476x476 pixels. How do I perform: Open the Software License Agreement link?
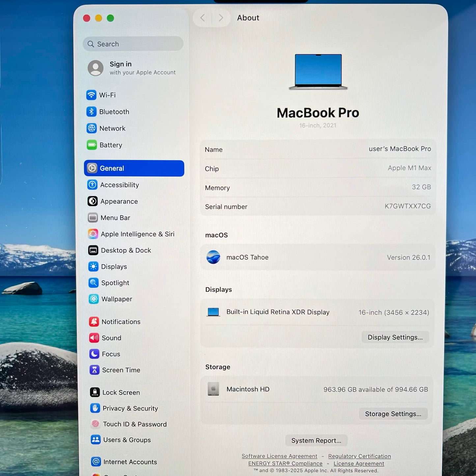click(279, 456)
